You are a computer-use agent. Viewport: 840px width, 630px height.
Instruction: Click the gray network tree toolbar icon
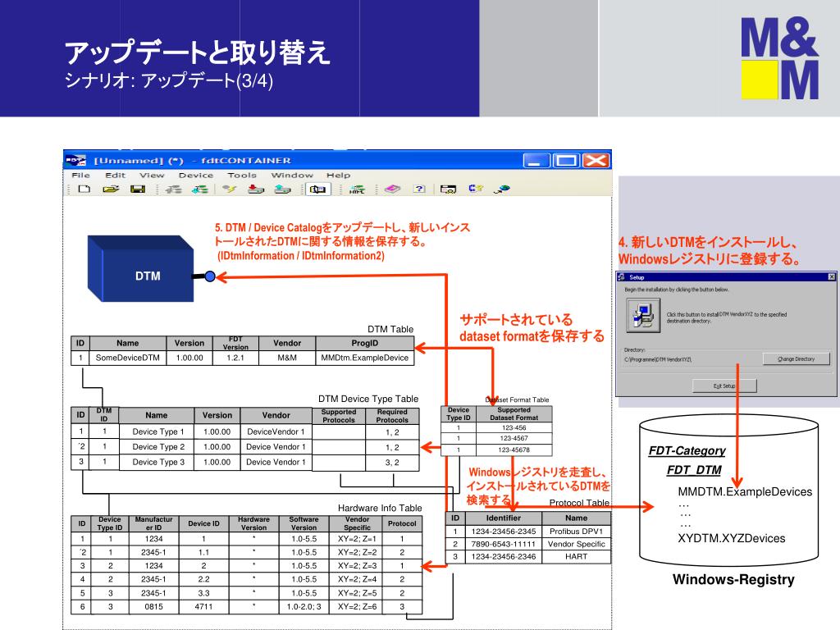pyautogui.click(x=173, y=189)
